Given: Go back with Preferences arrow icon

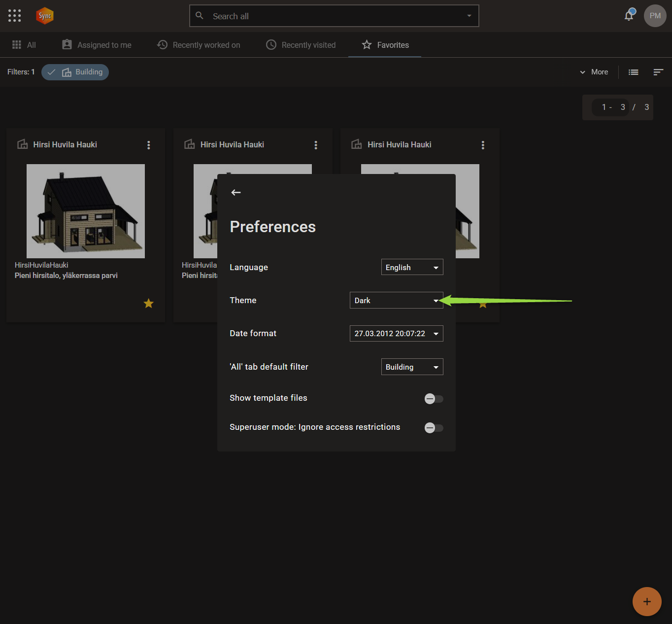Looking at the screenshot, I should (x=236, y=192).
